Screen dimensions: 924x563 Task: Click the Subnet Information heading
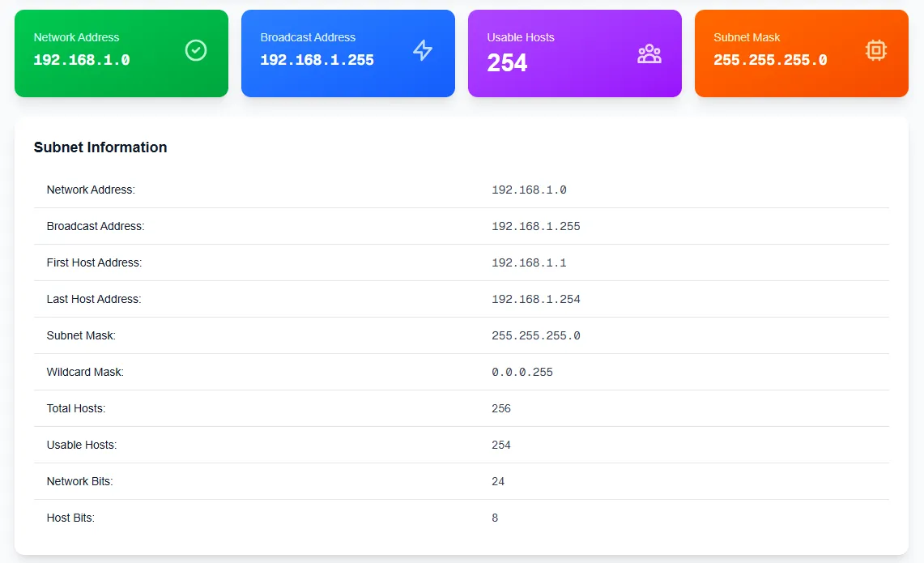tap(100, 147)
